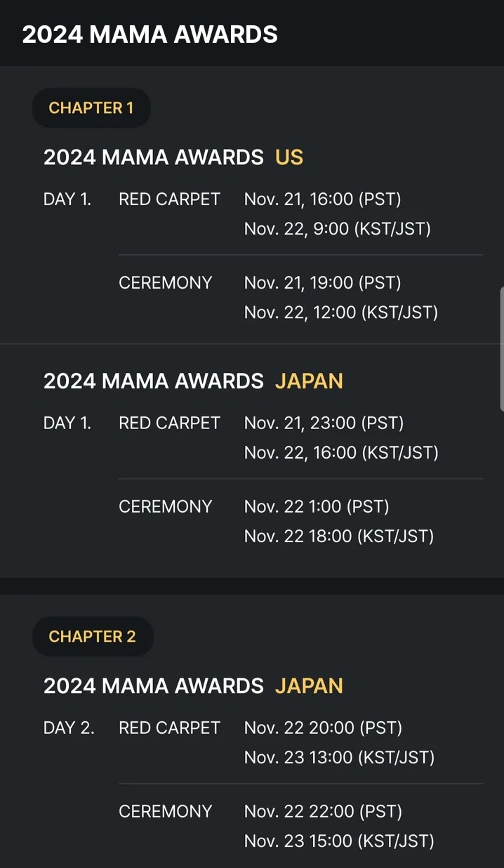Tap the Nov. 22 1:00 (PST) ceremony time
The width and height of the screenshot is (504, 868).
(x=316, y=507)
